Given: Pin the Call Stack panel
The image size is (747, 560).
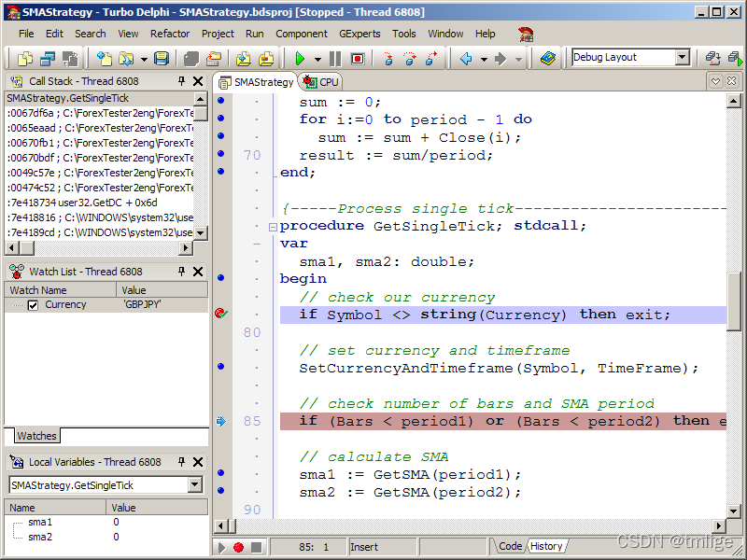Looking at the screenshot, I should coord(181,81).
